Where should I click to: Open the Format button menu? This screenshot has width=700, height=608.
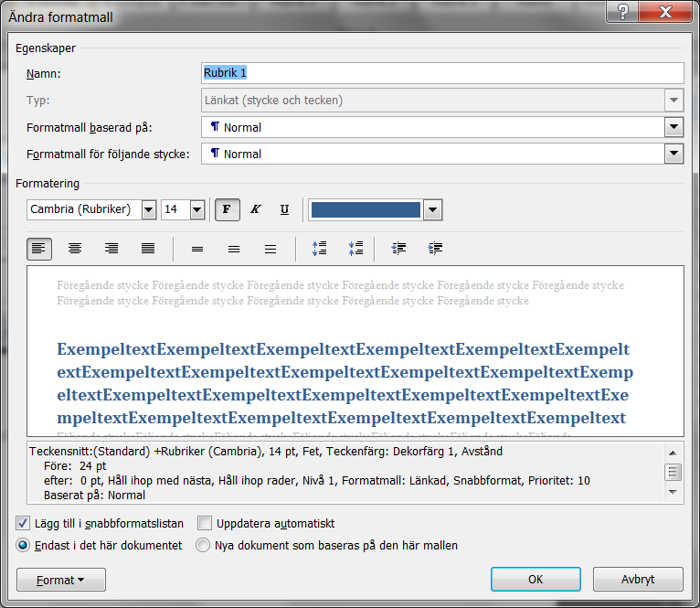point(61,580)
